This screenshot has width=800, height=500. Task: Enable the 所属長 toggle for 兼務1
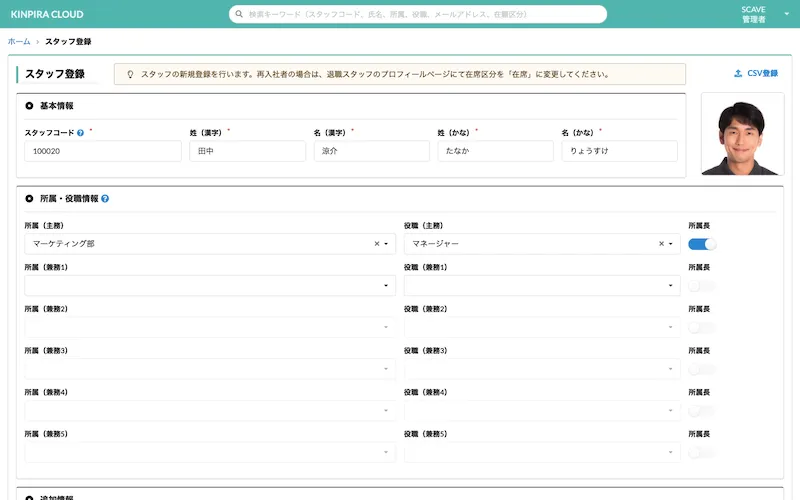(703, 286)
